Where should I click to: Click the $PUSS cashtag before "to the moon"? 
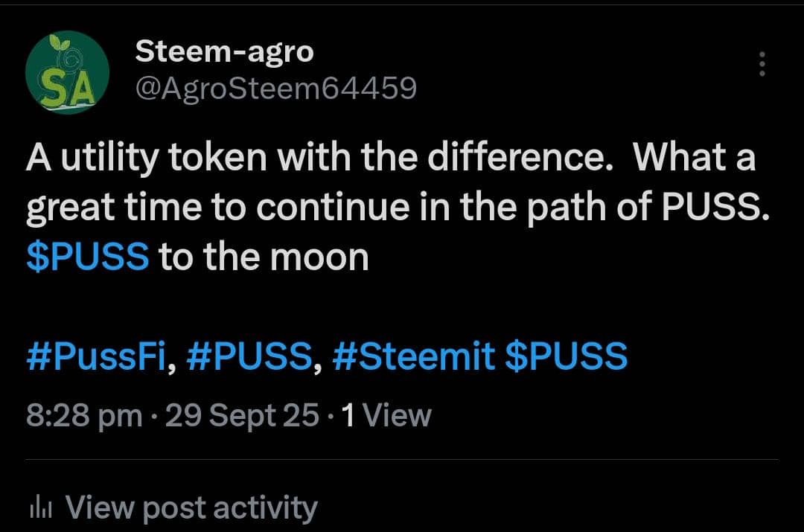(87, 257)
